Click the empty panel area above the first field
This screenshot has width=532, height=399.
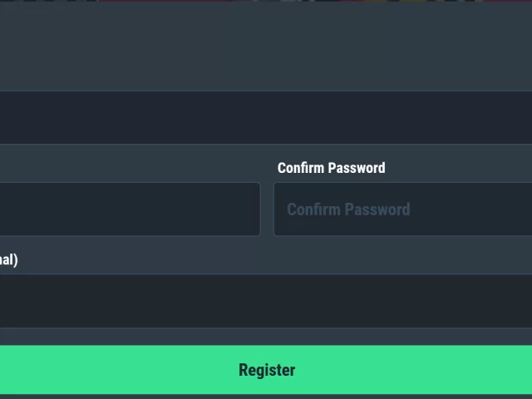(266, 47)
